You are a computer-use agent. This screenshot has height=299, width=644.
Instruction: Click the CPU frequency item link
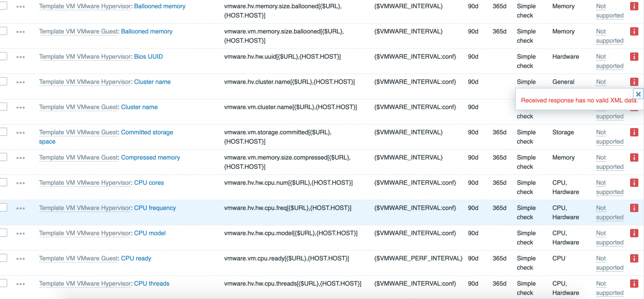point(155,208)
